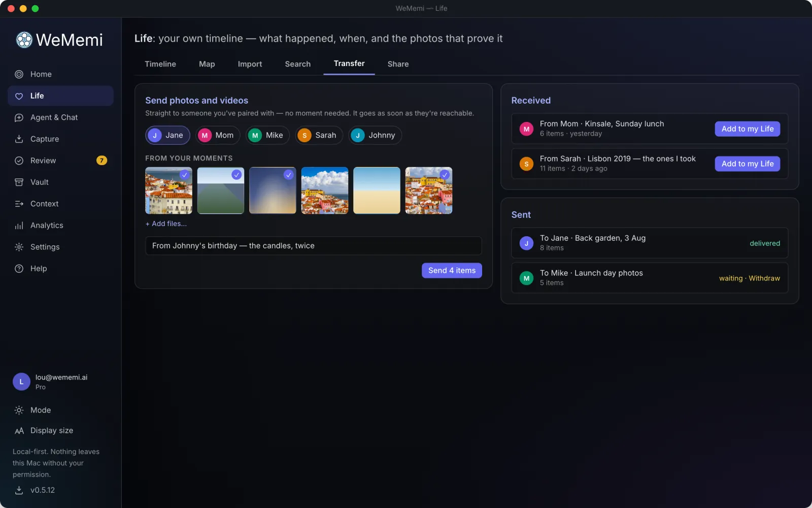
Task: Open the Capture download icon
Action: [x=19, y=139]
